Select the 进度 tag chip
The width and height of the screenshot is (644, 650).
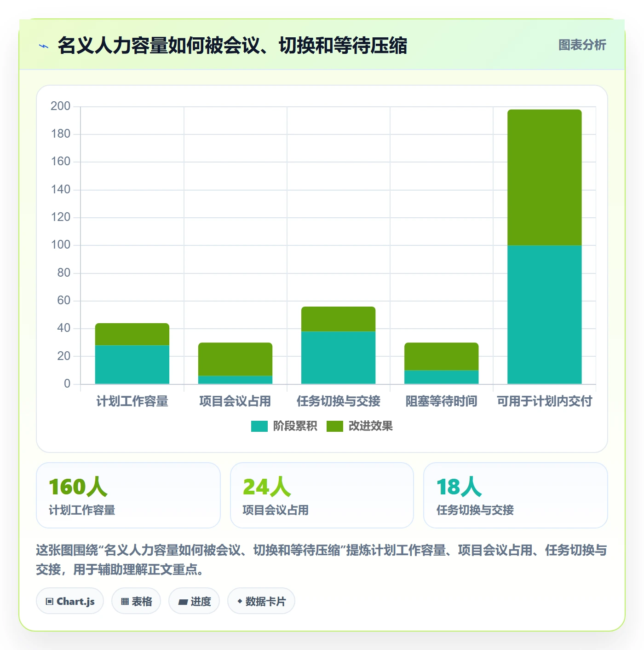194,601
